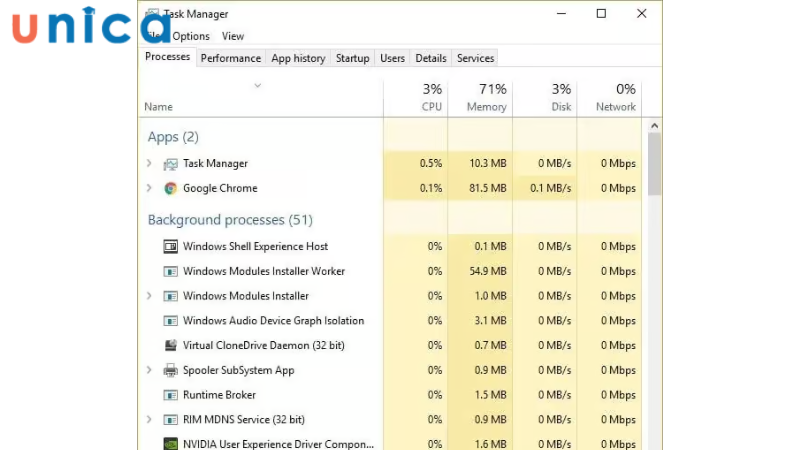Click NVIDIA User Experience Driver icon
Image resolution: width=800 pixels, height=450 pixels.
[x=170, y=443]
